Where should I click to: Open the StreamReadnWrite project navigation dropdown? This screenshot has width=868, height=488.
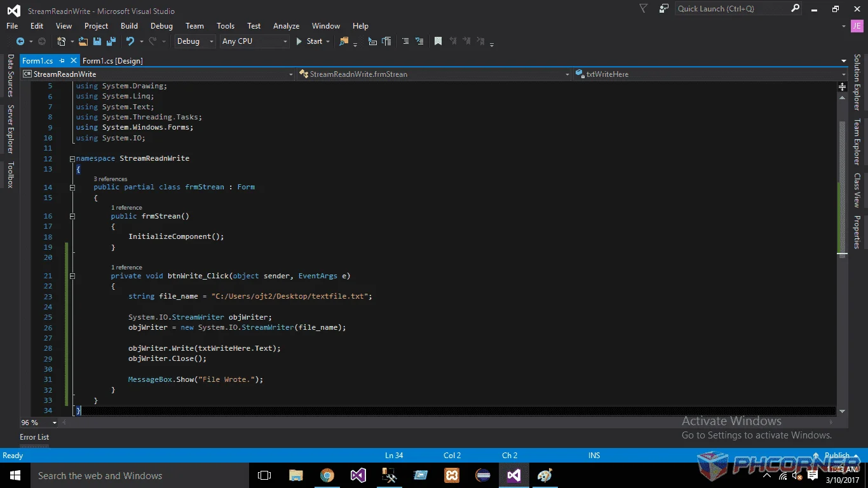tap(158, 74)
